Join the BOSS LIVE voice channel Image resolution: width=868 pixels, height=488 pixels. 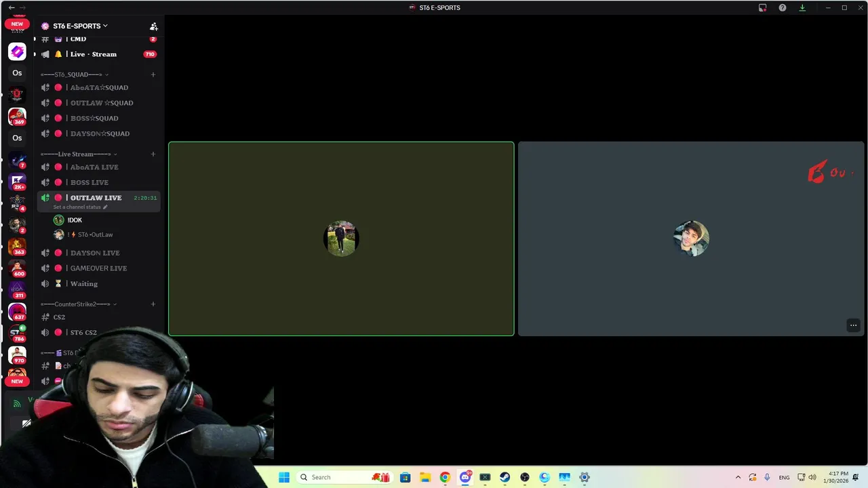(x=90, y=182)
